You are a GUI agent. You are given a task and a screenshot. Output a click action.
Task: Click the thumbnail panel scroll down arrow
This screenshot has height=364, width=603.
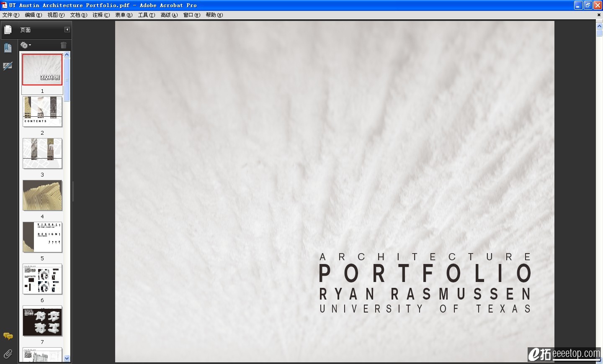tap(67, 359)
